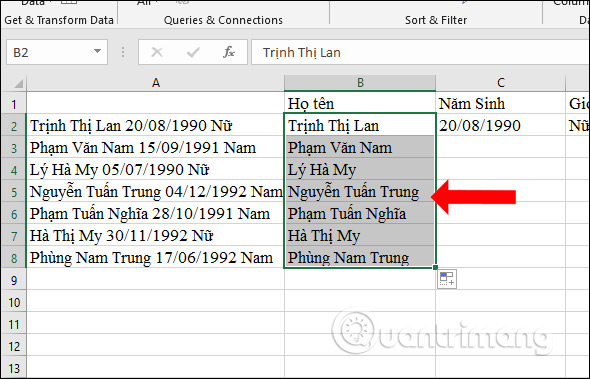
Task: Click cell B6 containing Phạm Tuấn Nghĩa
Action: 360,214
